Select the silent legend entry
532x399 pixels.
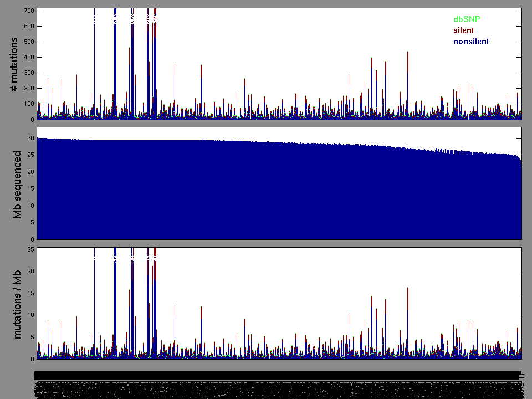point(464,30)
